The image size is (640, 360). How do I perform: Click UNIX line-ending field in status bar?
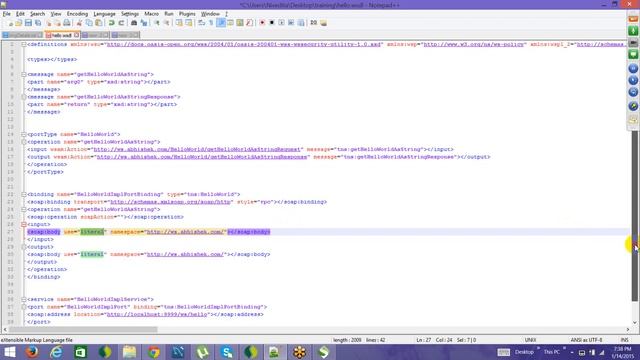point(530,340)
